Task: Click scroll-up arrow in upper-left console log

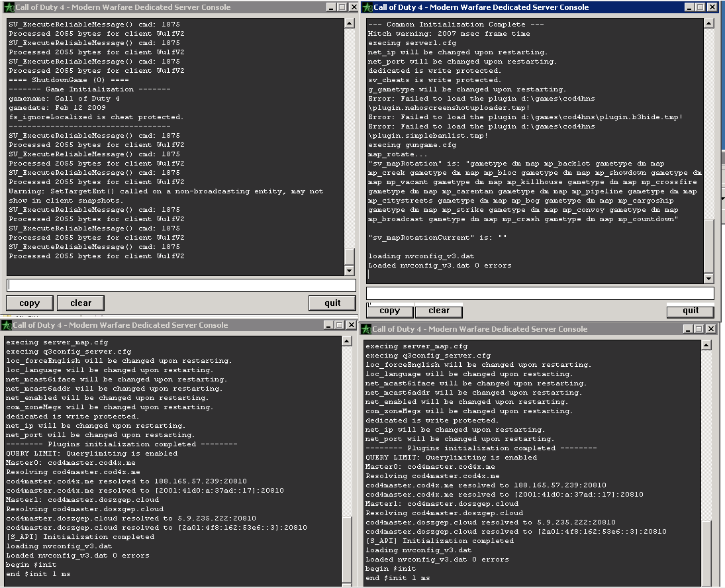Action: coord(349,23)
